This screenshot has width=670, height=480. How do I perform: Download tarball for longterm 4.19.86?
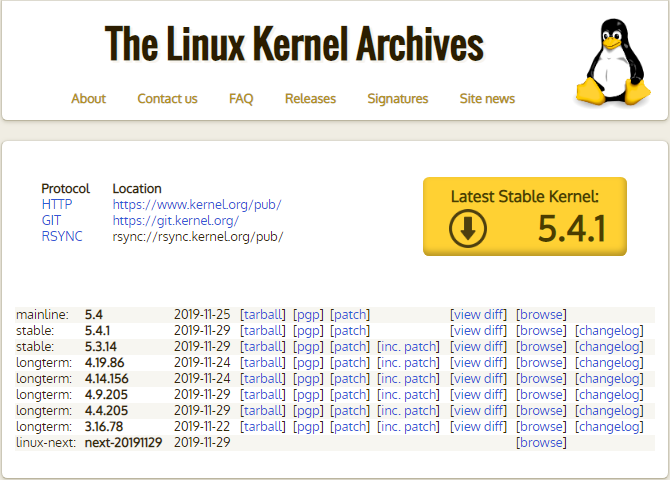(x=263, y=362)
